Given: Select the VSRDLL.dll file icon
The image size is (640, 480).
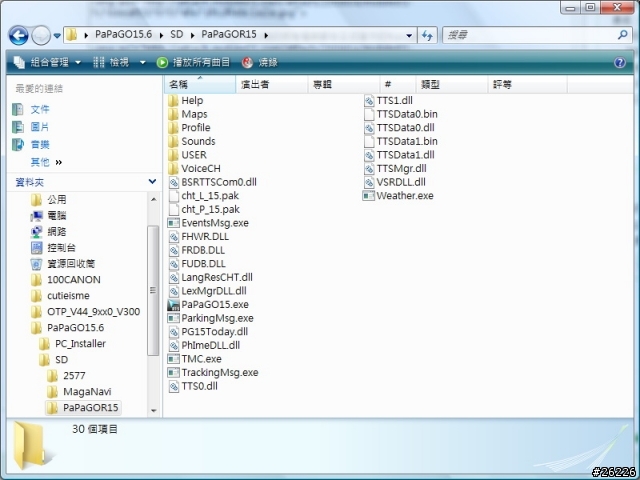Looking at the screenshot, I should (369, 182).
